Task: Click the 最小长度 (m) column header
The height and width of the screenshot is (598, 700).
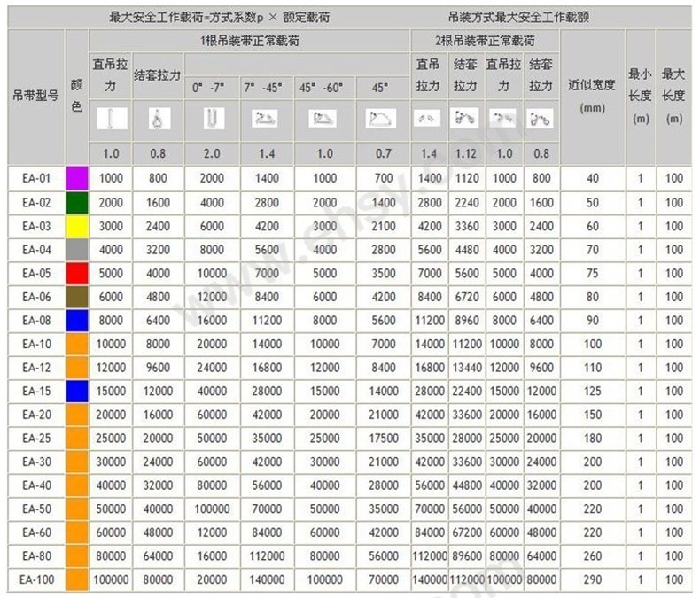Action: coord(640,96)
